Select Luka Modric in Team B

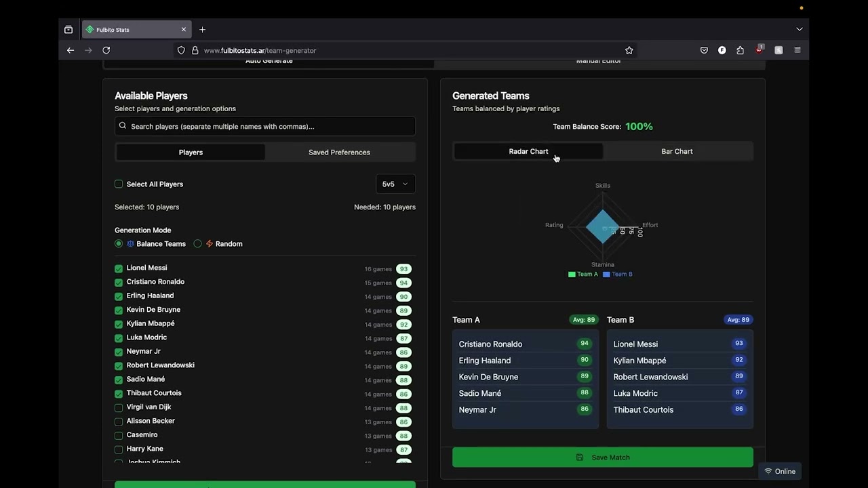[680, 393]
